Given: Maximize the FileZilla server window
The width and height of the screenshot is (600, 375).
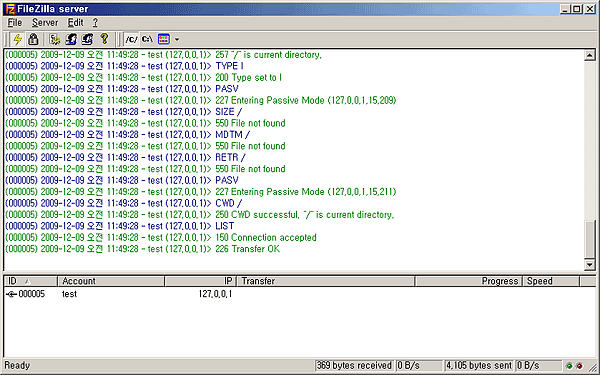Looking at the screenshot, I should point(577,9).
